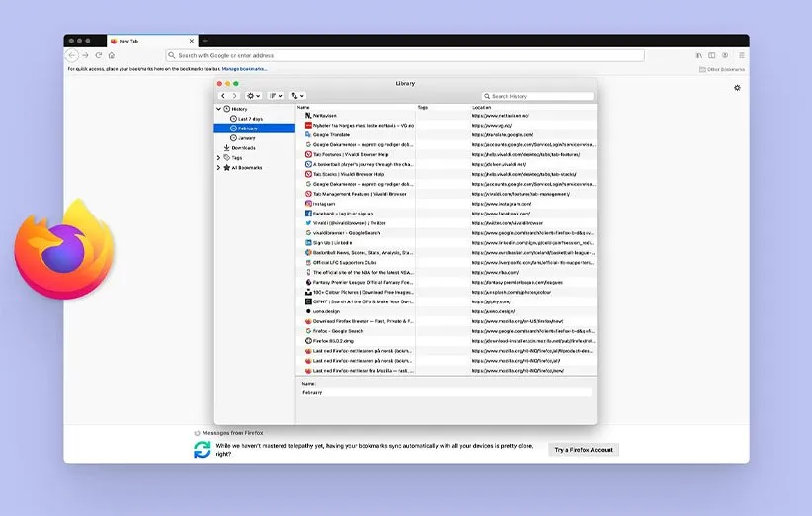Open the hamburger menu in browser toolbar
812x516 pixels.
pyautogui.click(x=739, y=55)
